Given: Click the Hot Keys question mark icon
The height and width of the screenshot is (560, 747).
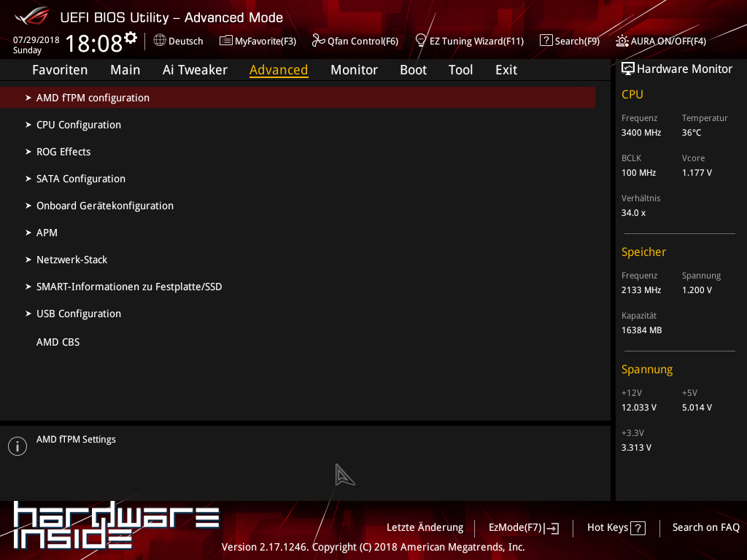Looking at the screenshot, I should click(x=638, y=528).
